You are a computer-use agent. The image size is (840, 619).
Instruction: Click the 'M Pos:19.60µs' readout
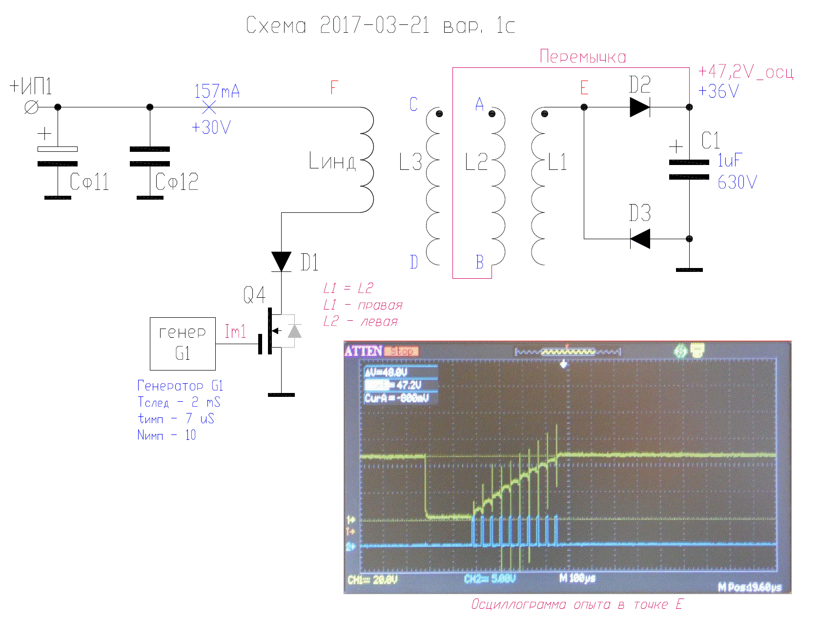click(x=750, y=587)
